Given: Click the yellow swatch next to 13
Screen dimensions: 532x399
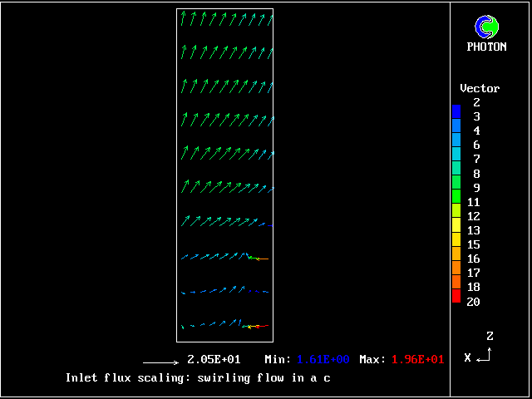Looking at the screenshot, I should click(x=456, y=230).
